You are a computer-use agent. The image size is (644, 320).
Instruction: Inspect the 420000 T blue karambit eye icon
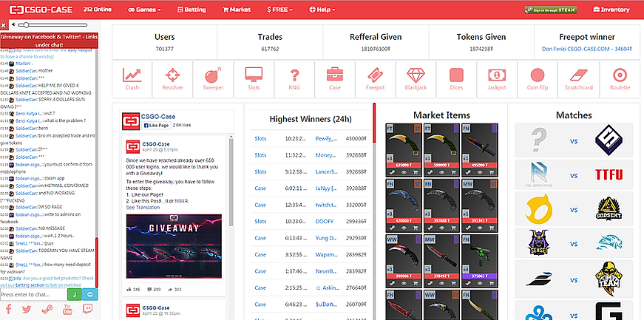point(403,228)
